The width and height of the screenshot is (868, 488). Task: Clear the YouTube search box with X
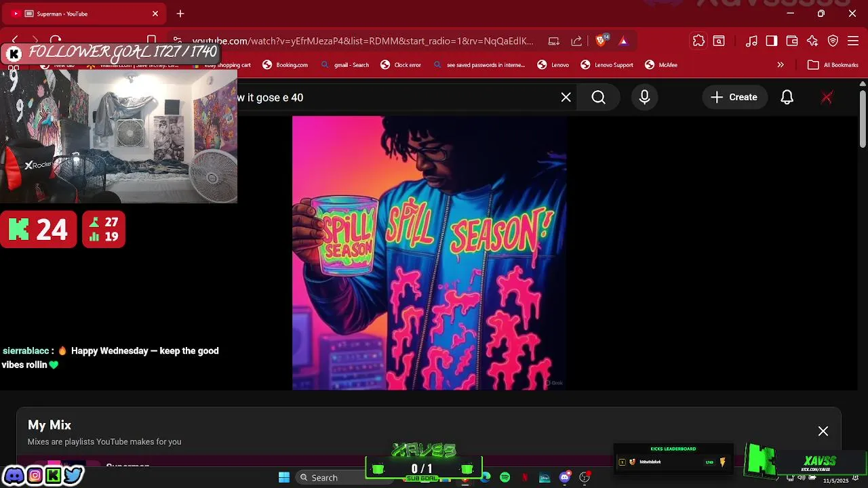tap(566, 98)
